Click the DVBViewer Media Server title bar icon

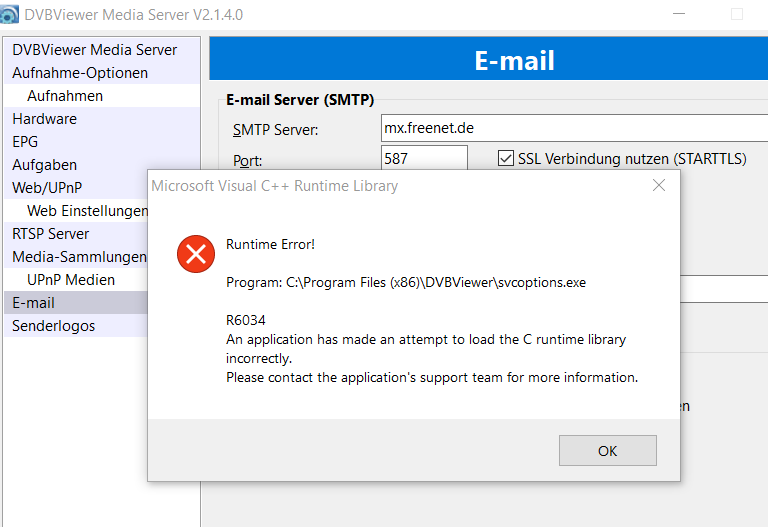tap(9, 14)
